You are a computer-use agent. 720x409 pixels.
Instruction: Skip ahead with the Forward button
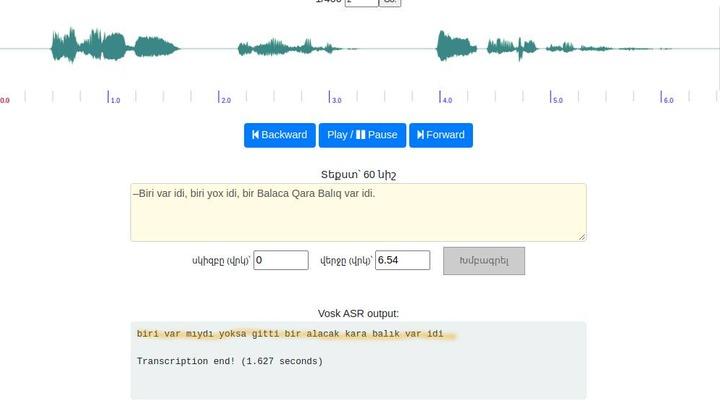pyautogui.click(x=440, y=135)
